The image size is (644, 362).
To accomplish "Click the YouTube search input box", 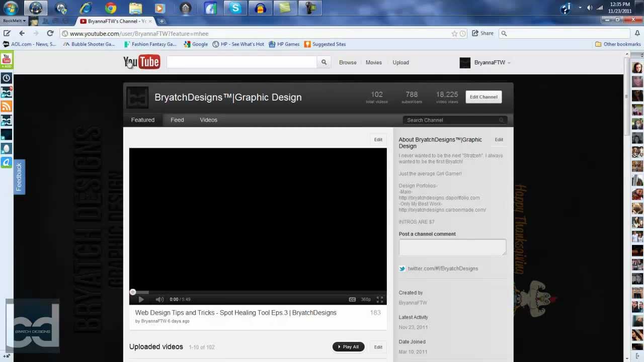I will [242, 62].
